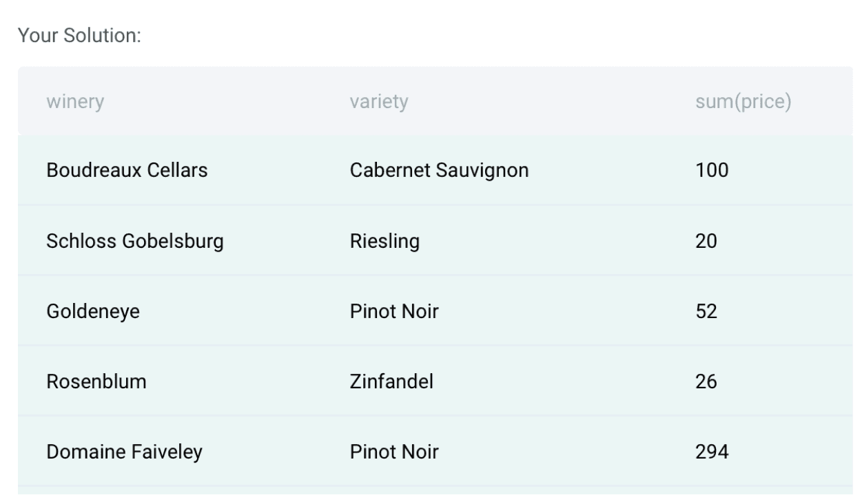Select the Boudreaux Cellars winery cell
Screen dimensions: 860x504
127,170
